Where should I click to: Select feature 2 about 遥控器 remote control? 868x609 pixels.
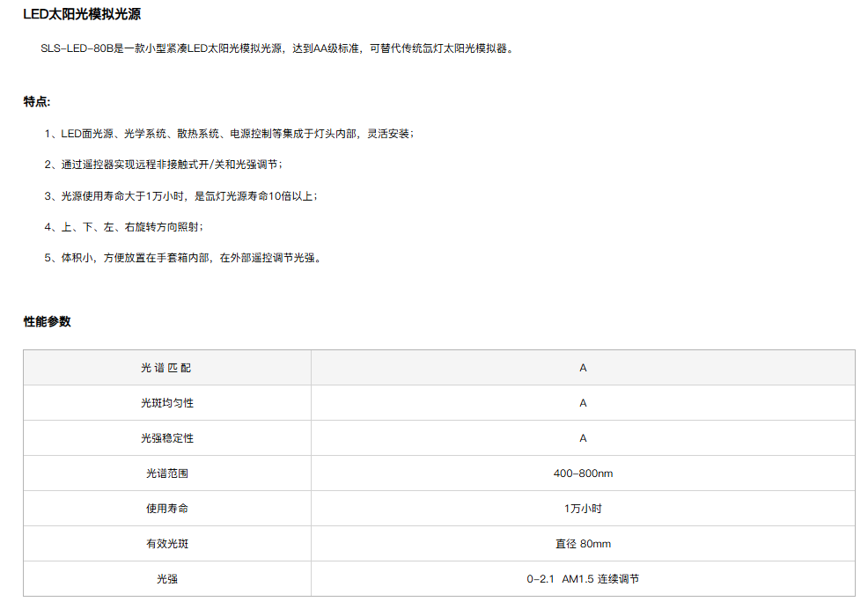pyautogui.click(x=164, y=165)
